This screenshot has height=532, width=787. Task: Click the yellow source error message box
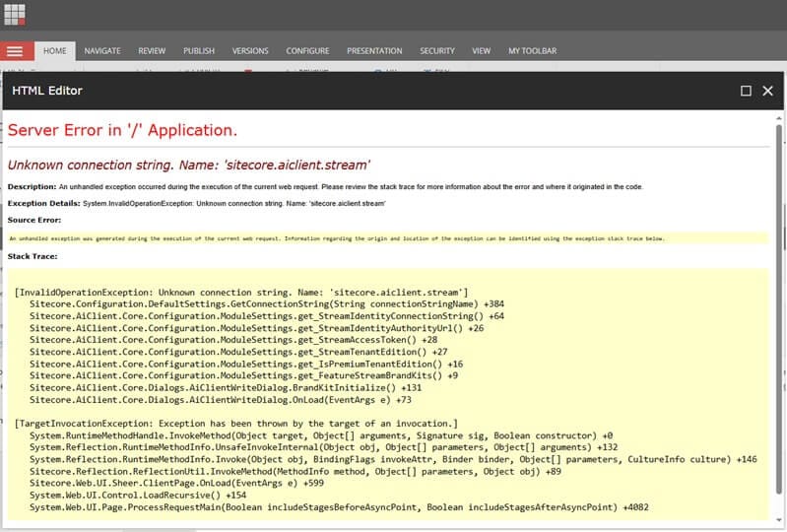click(x=388, y=238)
